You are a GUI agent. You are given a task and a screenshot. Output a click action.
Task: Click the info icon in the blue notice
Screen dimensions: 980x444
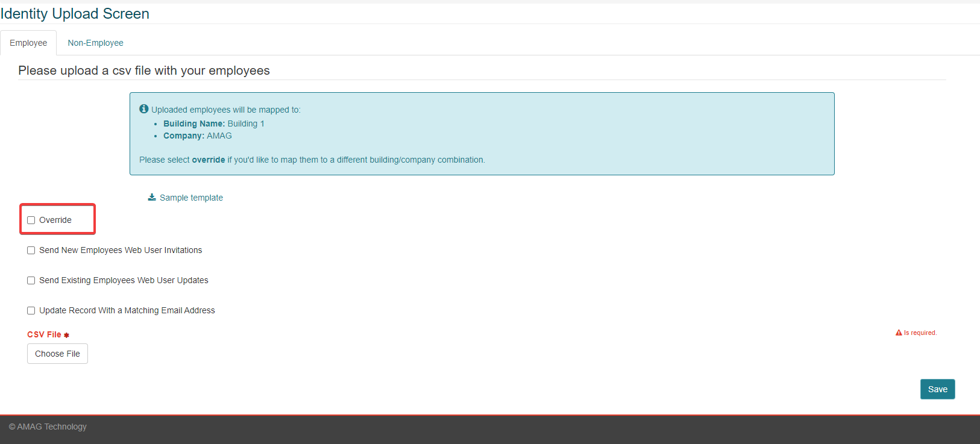coord(143,109)
